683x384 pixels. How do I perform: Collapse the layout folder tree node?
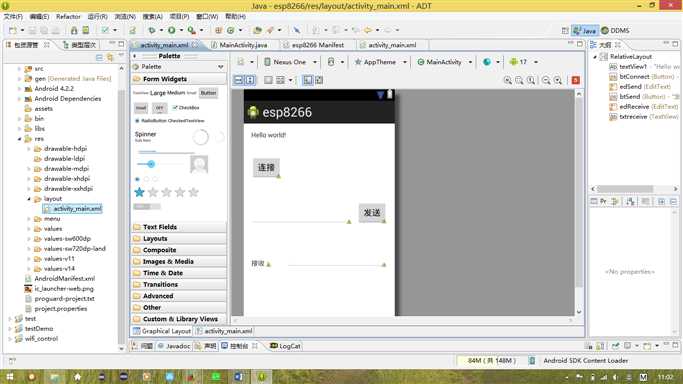point(29,199)
